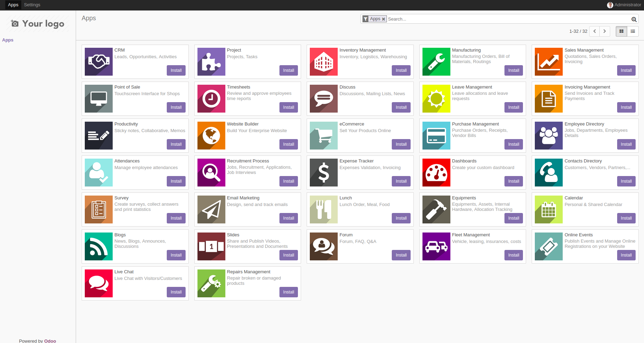This screenshot has width=644, height=343.
Task: Click the Live Chat bubbles icon
Action: [99, 283]
